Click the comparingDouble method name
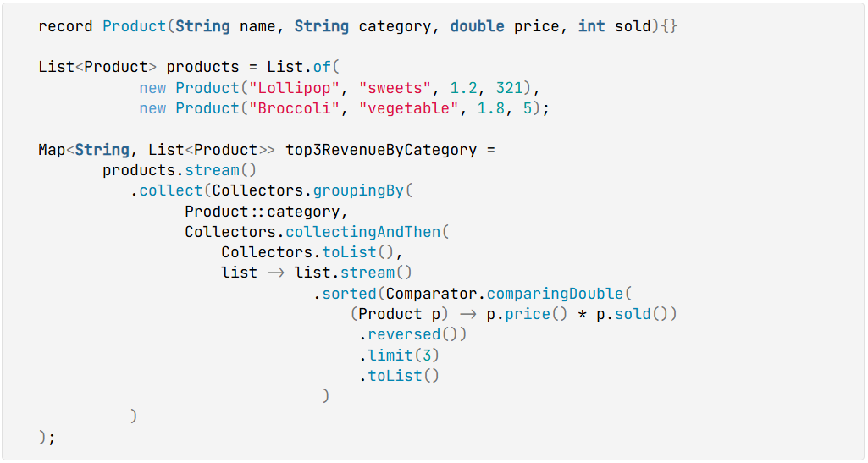 coord(556,294)
